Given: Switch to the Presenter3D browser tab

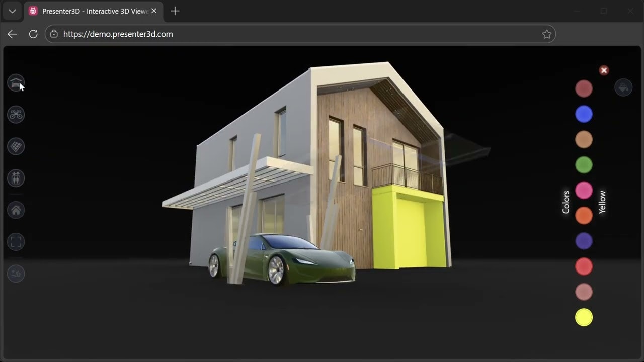Looking at the screenshot, I should tap(91, 11).
